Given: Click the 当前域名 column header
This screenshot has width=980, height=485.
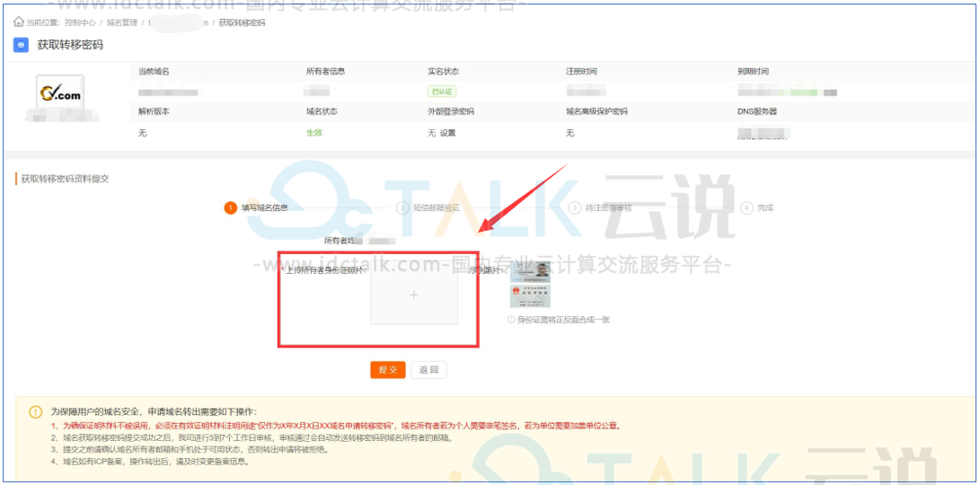Looking at the screenshot, I should [154, 71].
